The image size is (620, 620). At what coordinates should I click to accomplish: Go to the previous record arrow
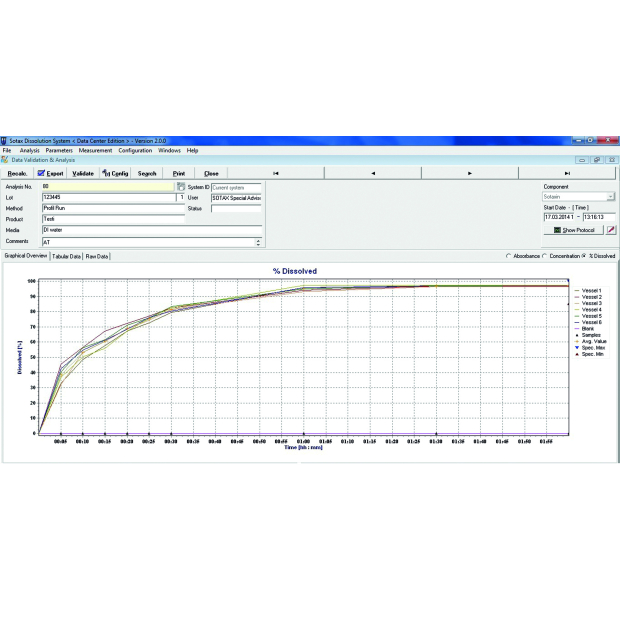[373, 173]
